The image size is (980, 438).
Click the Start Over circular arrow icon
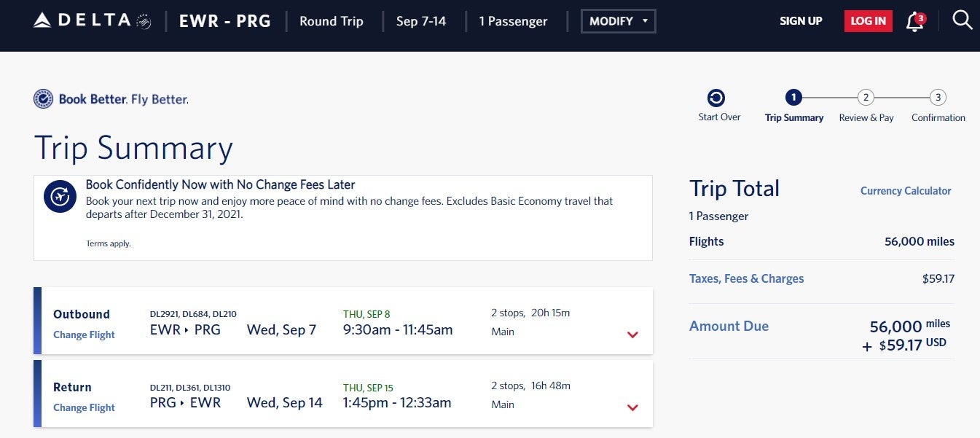(716, 98)
